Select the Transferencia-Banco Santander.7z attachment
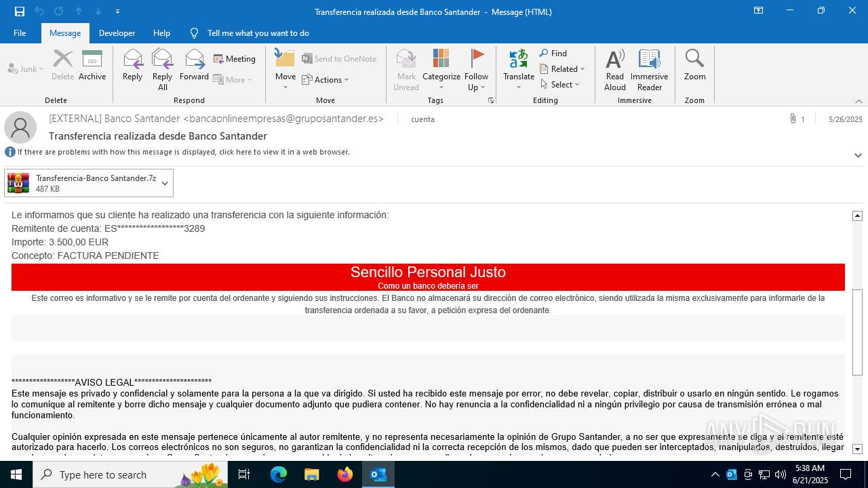 point(81,183)
